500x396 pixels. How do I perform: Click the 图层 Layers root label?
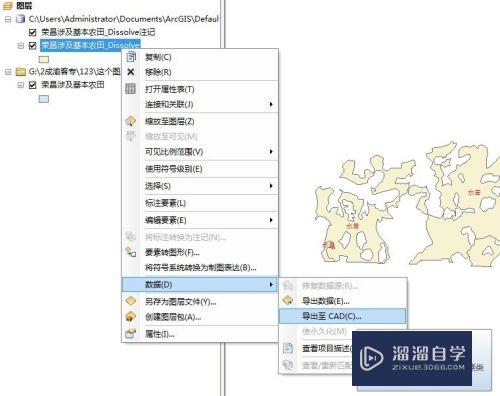(24, 6)
